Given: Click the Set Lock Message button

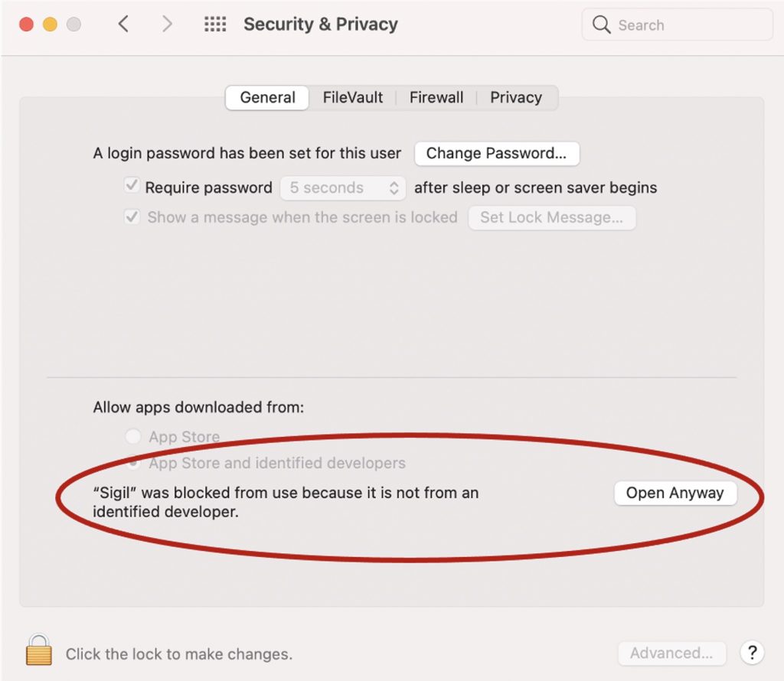Looking at the screenshot, I should click(551, 217).
